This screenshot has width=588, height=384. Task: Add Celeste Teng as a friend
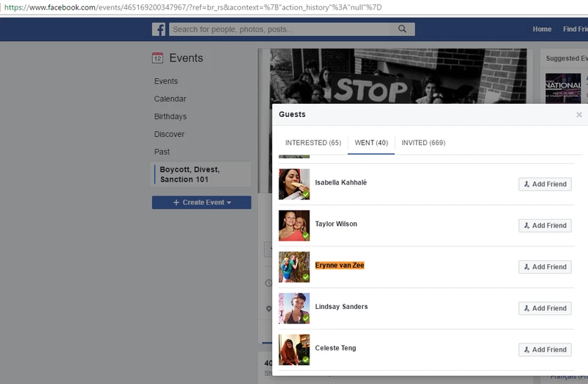[x=545, y=349]
